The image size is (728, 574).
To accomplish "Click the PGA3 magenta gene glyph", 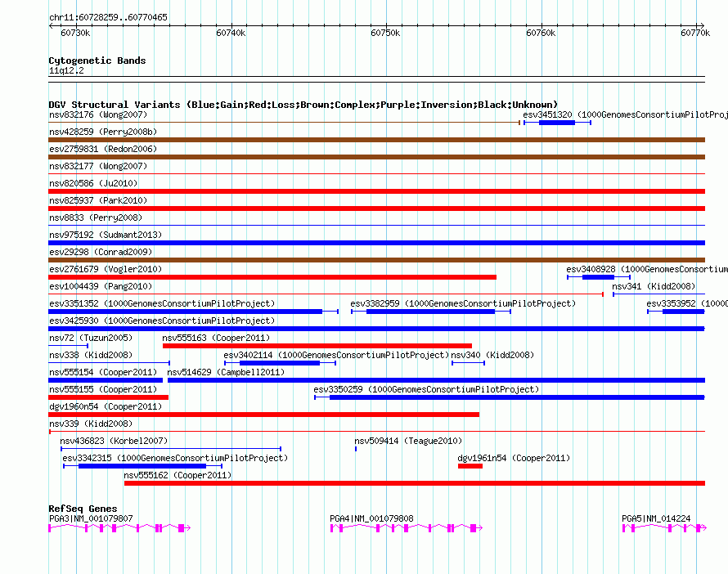I will [119, 528].
